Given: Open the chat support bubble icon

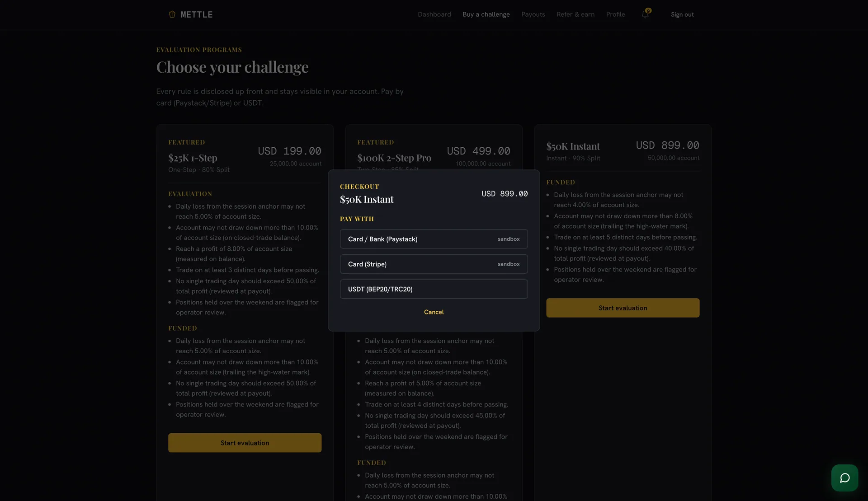Looking at the screenshot, I should click(844, 478).
